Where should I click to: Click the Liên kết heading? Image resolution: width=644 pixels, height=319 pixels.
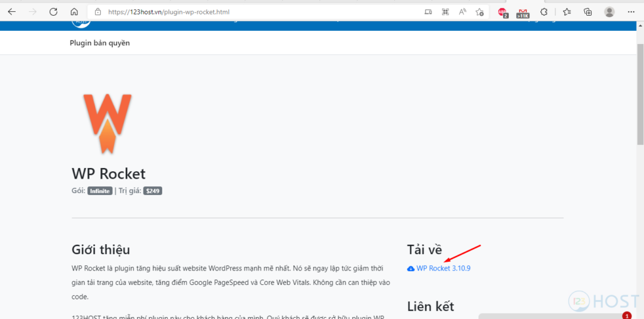(x=430, y=306)
